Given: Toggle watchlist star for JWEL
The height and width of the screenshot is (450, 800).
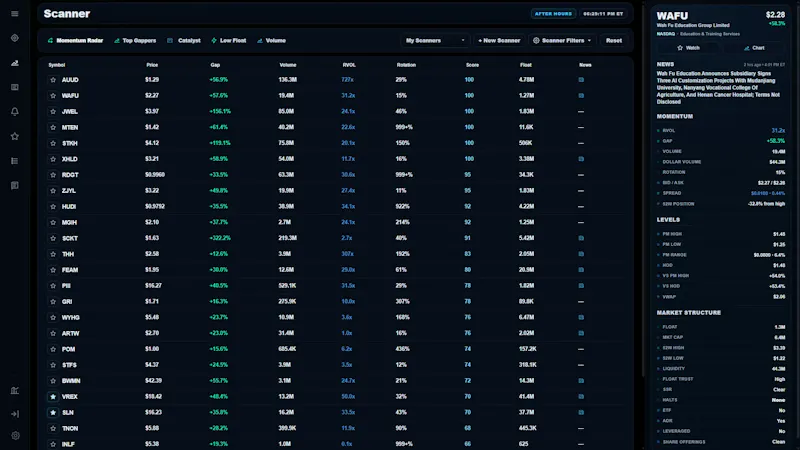Looking at the screenshot, I should 53,111.
